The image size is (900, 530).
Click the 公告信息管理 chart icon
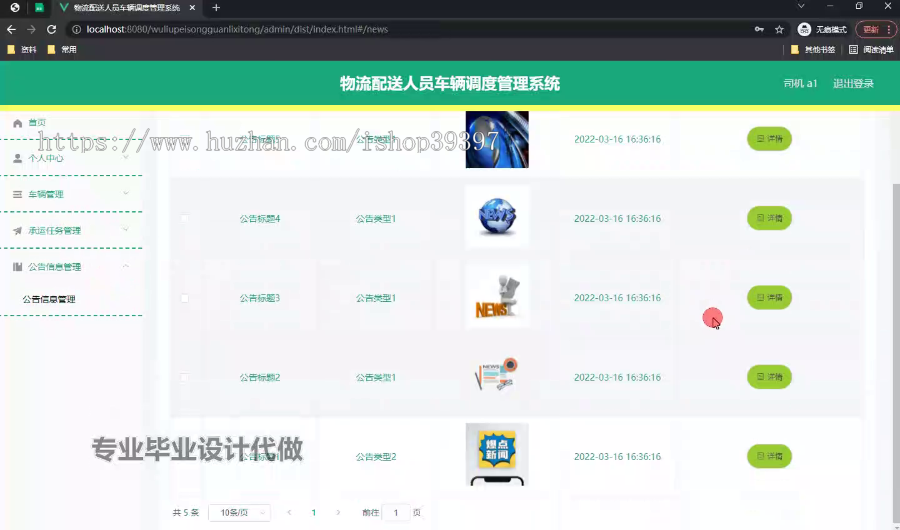click(x=17, y=267)
